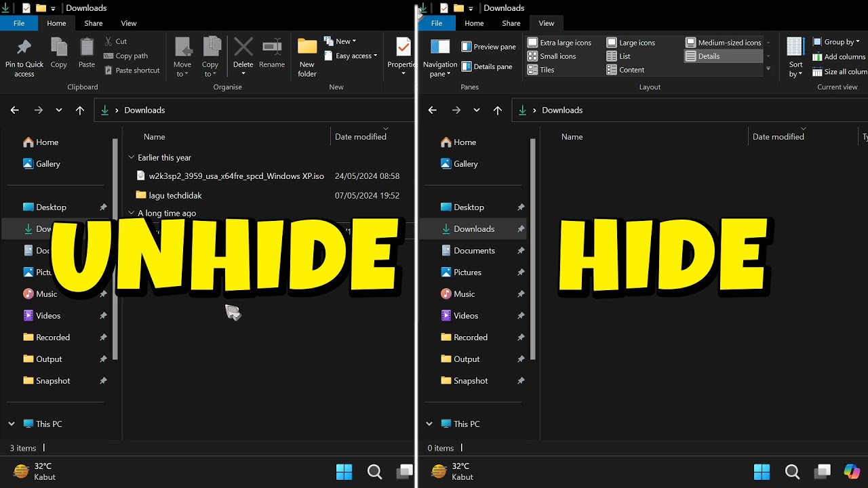Open Documents in the right window's sidebar
Screen dimensions: 868x488
click(x=475, y=251)
